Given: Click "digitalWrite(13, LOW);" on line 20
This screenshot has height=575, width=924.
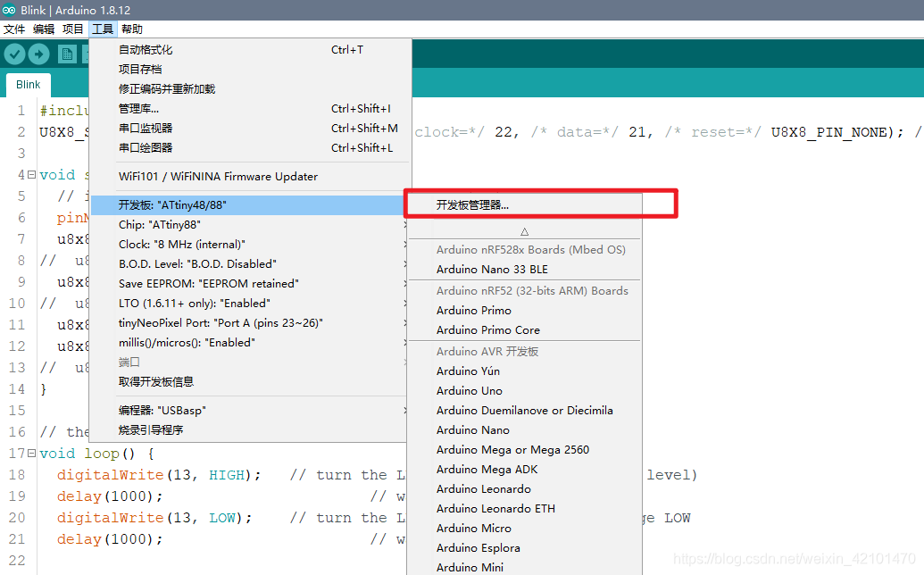Looking at the screenshot, I should [154, 518].
